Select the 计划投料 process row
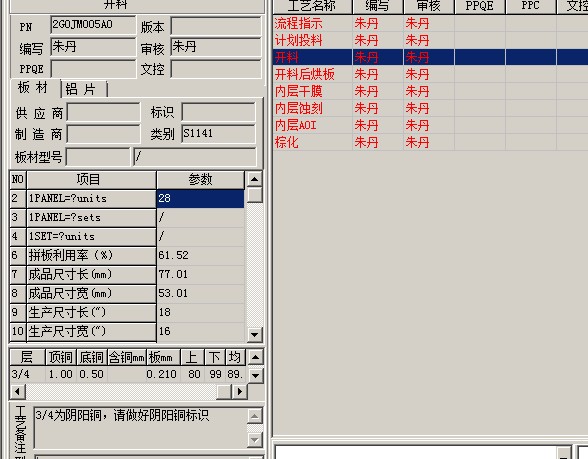This screenshot has width=588, height=459. [430, 40]
